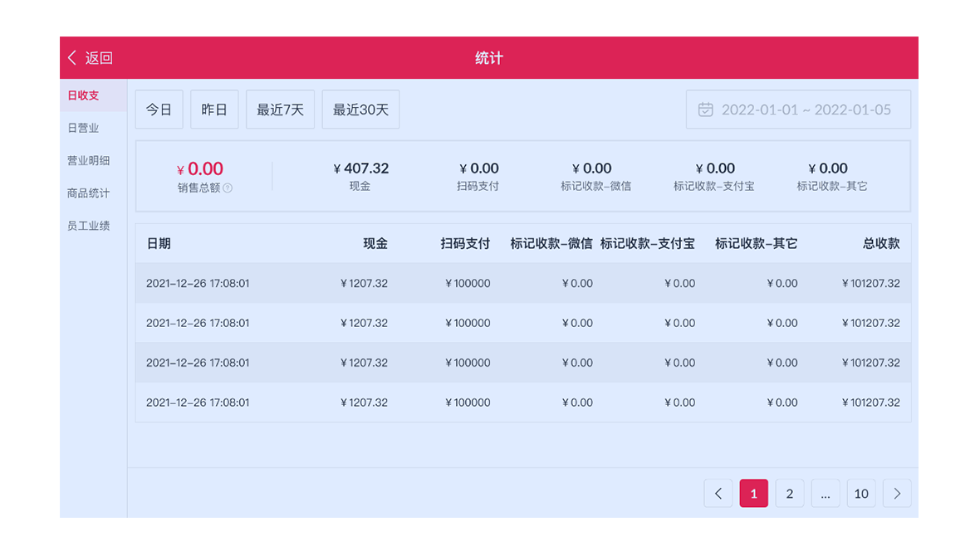
Task: Click the calendar icon in date field
Action: click(x=705, y=110)
